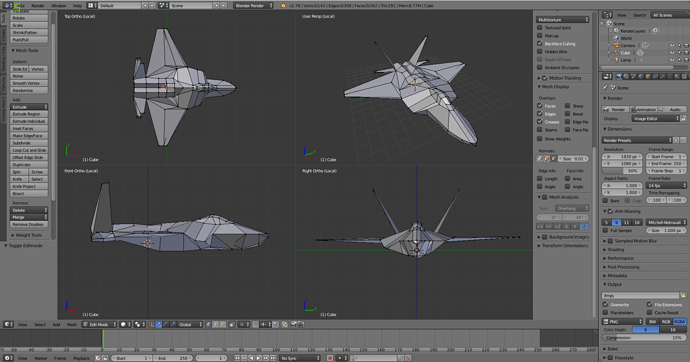Disable the Backface Culling checkbox
The height and width of the screenshot is (362, 690).
(x=540, y=44)
